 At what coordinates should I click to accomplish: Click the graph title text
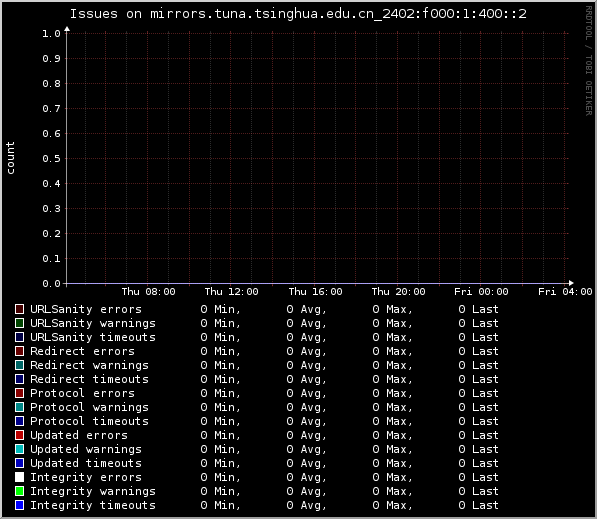click(298, 14)
